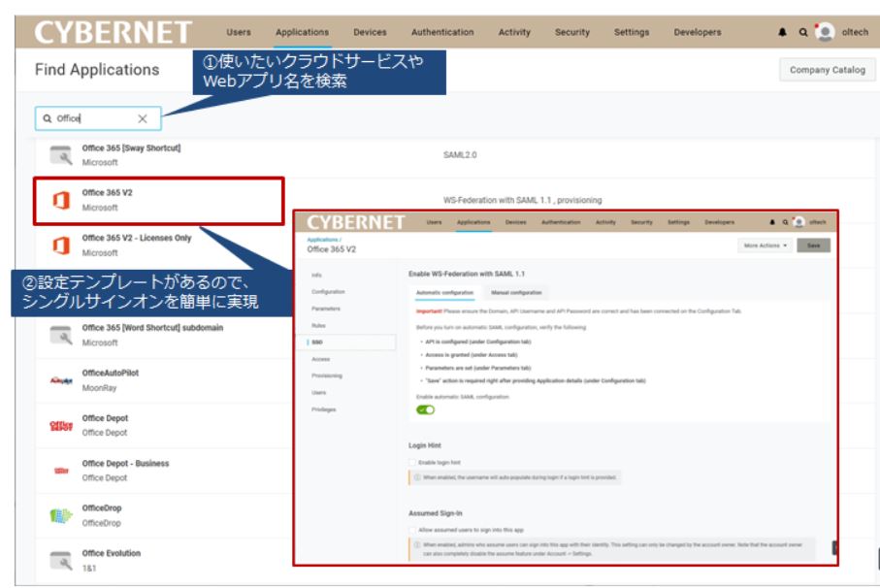Clear the Office search with the X icon

click(x=143, y=118)
